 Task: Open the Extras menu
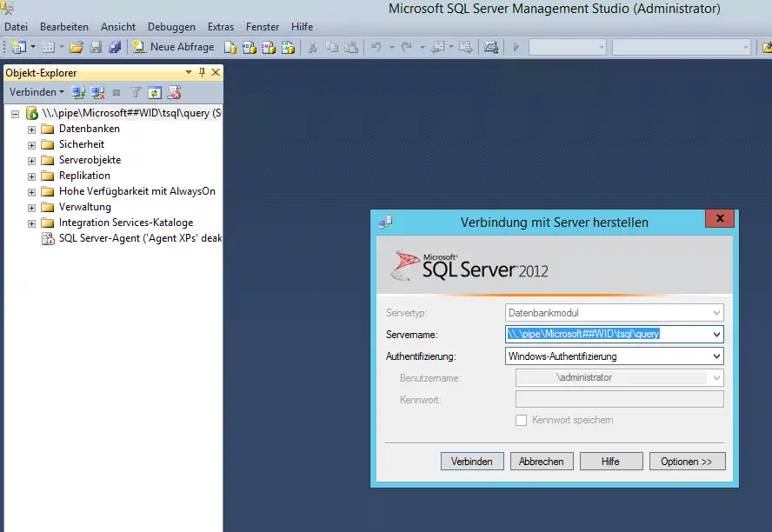tap(221, 27)
